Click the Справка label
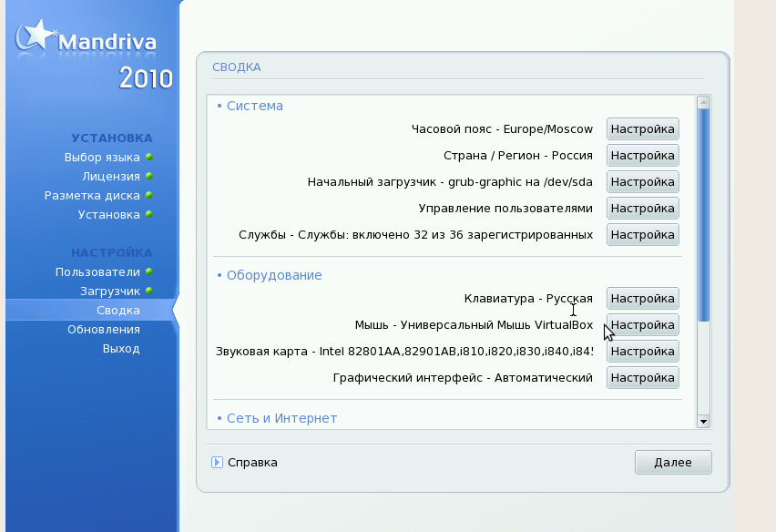 (252, 463)
